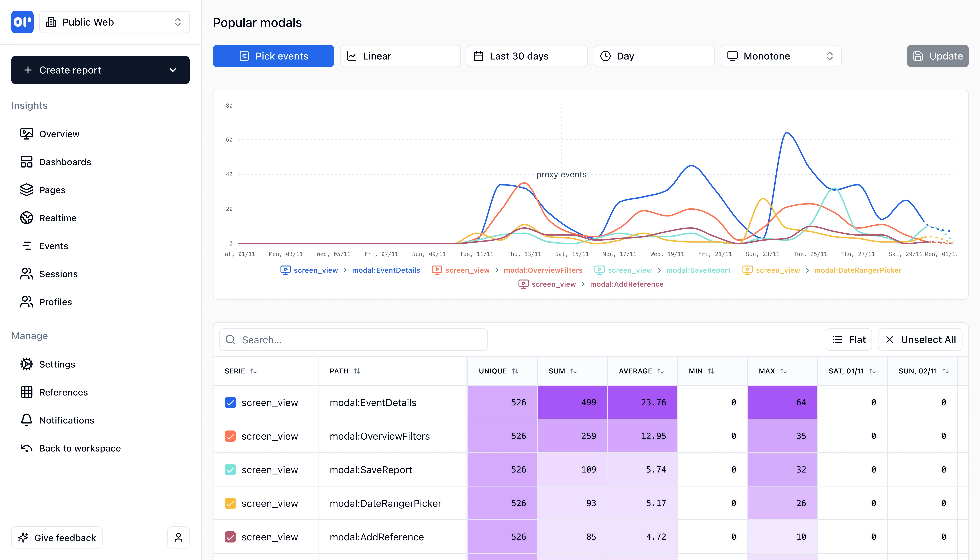The image size is (980, 560).
Task: Uncheck the modal:AddReference series checkbox
Action: (x=230, y=537)
